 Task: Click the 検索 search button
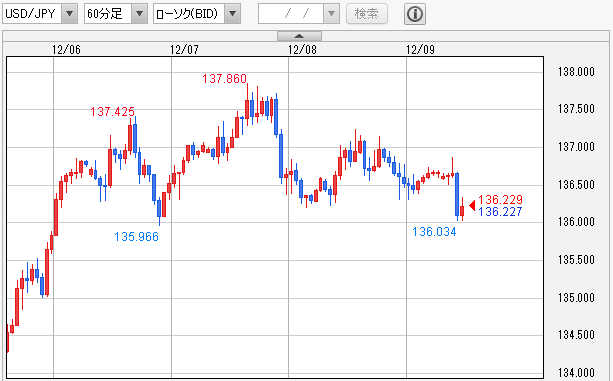click(367, 14)
